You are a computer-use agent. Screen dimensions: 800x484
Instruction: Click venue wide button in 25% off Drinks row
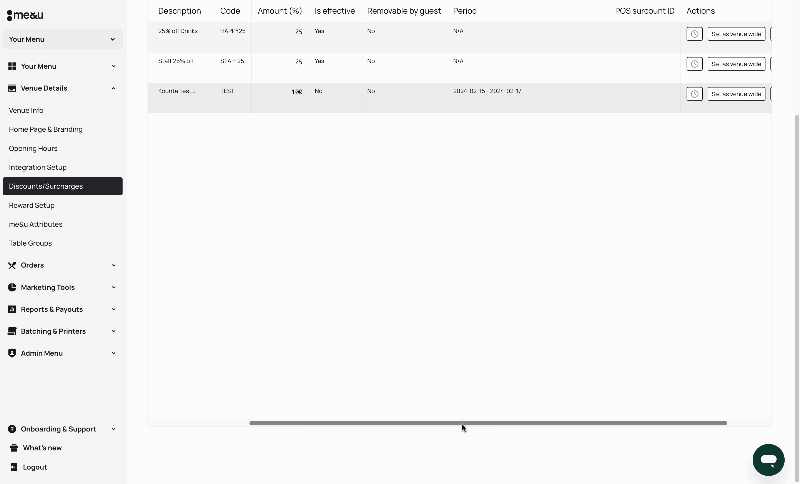(736, 34)
